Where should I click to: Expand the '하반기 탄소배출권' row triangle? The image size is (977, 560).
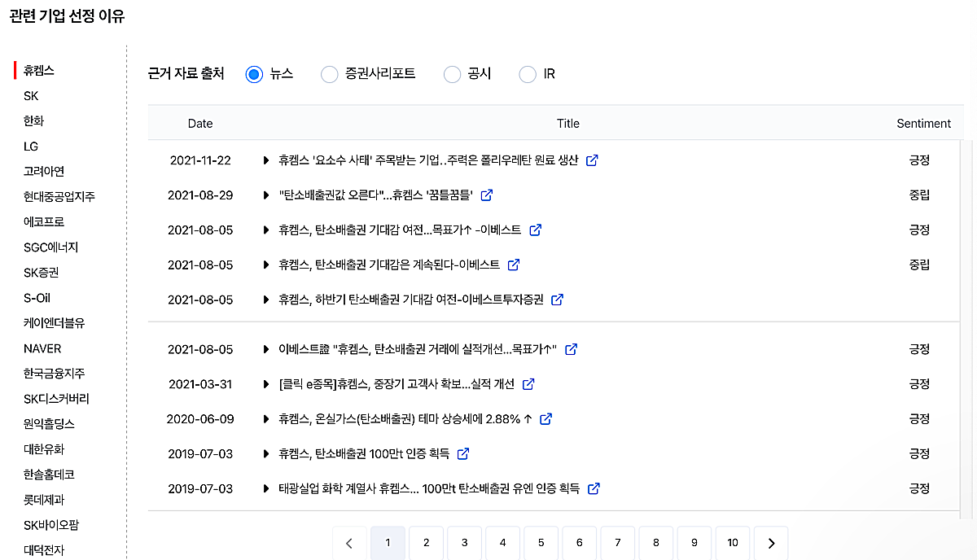[x=265, y=300]
